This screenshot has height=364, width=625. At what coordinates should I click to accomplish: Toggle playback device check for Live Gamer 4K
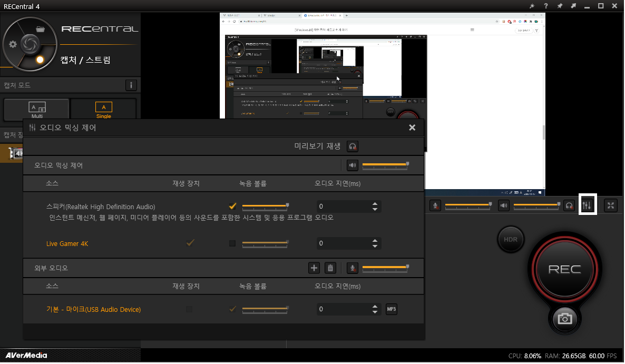click(190, 242)
